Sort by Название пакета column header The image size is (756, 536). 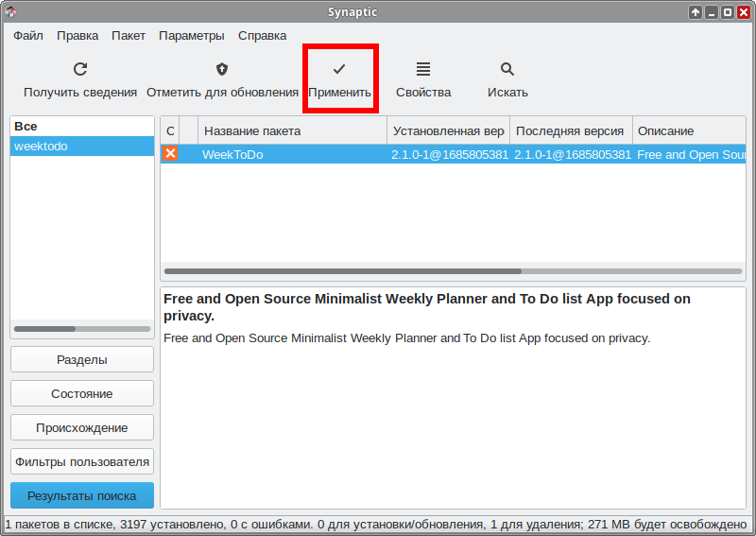tap(293, 130)
